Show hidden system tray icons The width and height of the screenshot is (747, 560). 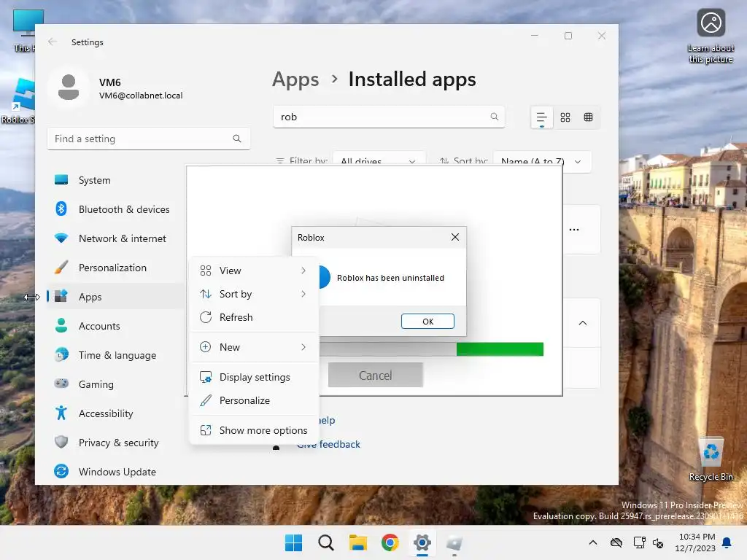coord(592,542)
